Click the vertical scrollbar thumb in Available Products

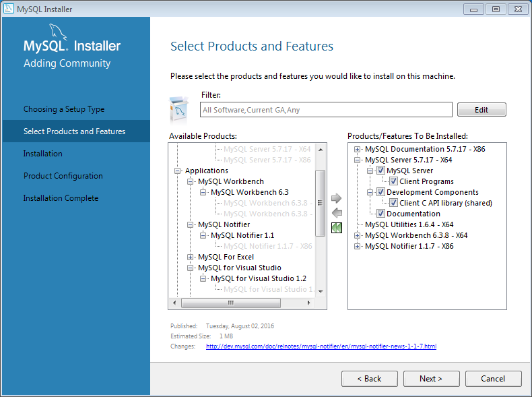(320, 203)
